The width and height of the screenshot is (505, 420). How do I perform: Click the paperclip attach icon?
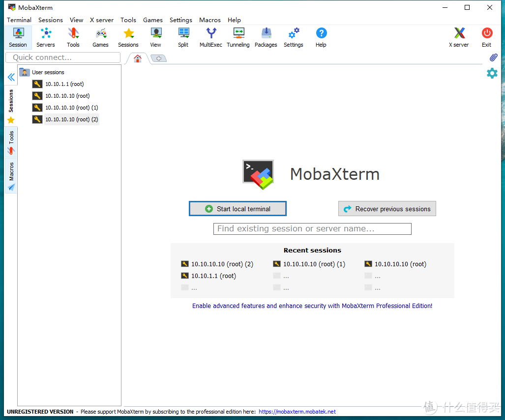(493, 57)
